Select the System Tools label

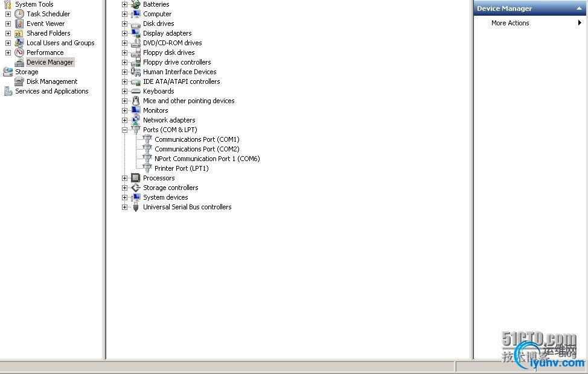click(34, 4)
